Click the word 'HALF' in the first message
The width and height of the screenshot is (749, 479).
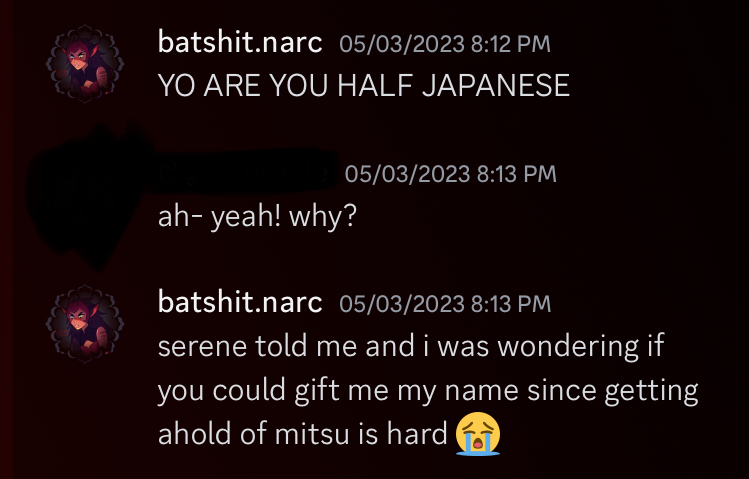(374, 85)
